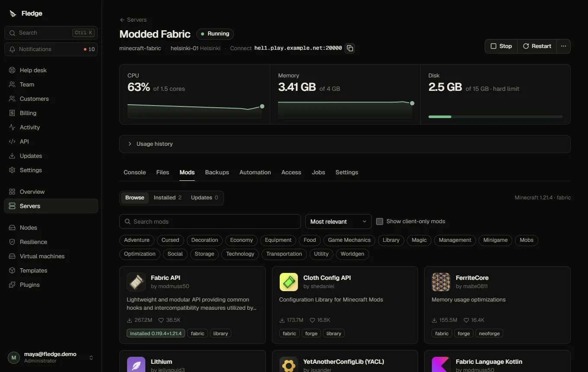
Task: Open the Automation tab
Action: point(255,172)
